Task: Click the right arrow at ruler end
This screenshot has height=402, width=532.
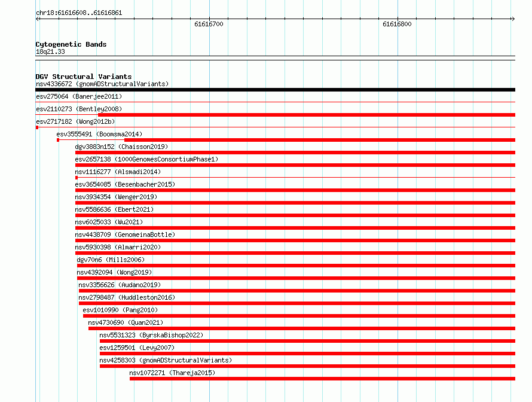Action: coord(513,19)
